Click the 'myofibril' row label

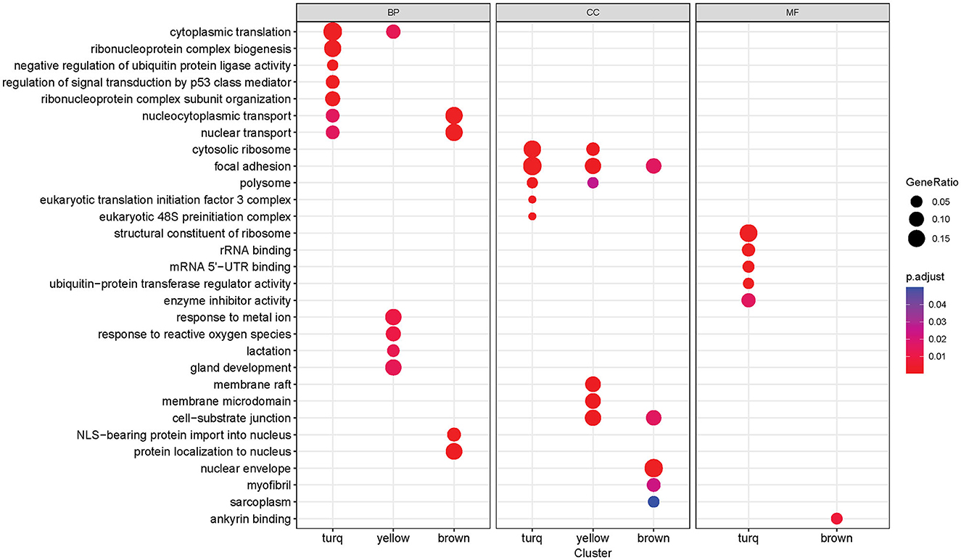pyautogui.click(x=268, y=485)
